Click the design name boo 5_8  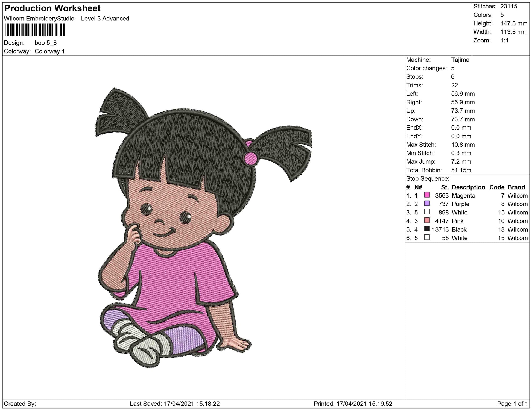pyautogui.click(x=46, y=43)
